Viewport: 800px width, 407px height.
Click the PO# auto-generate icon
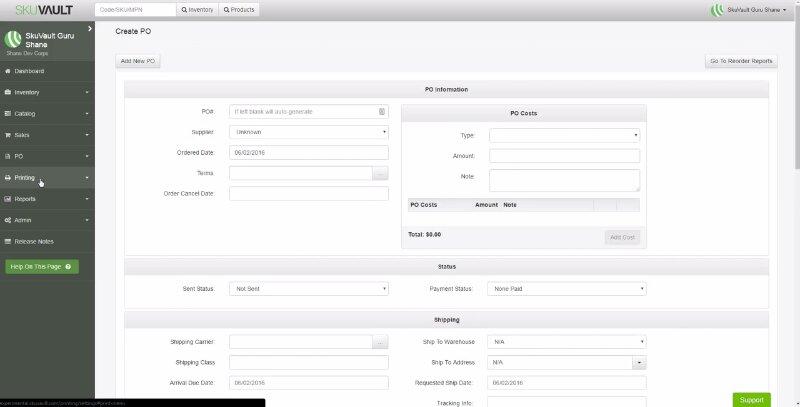pyautogui.click(x=382, y=111)
